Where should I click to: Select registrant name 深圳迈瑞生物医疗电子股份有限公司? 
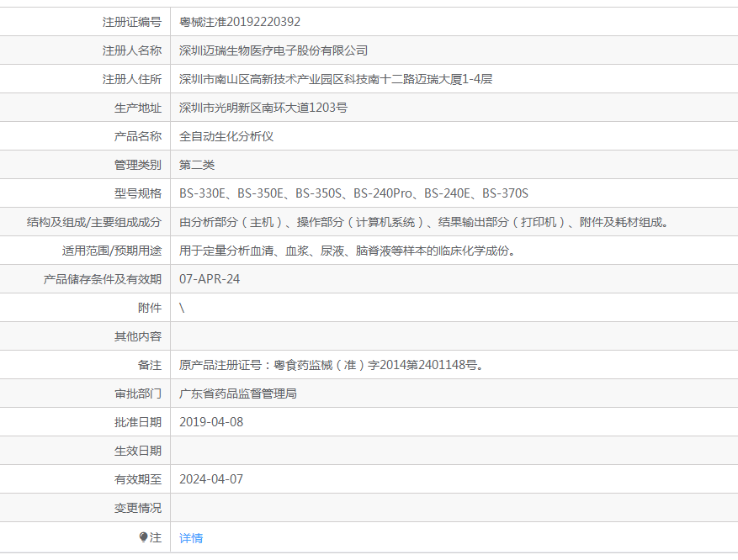click(273, 50)
